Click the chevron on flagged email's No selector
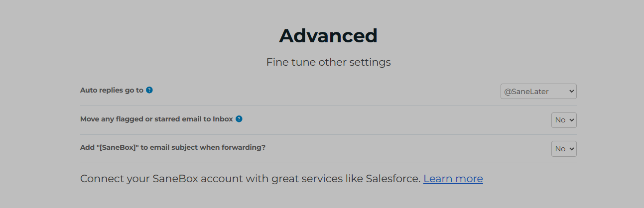644x208 pixels. 571,120
